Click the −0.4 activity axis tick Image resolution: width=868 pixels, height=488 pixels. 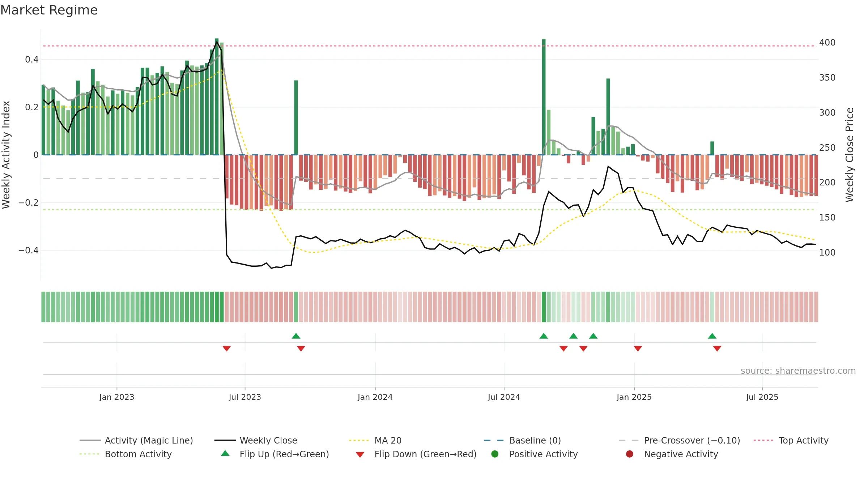[29, 251]
